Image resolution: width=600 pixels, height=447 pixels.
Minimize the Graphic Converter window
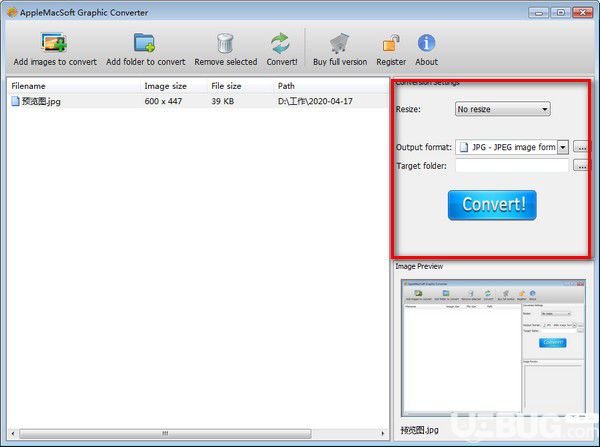(x=539, y=13)
